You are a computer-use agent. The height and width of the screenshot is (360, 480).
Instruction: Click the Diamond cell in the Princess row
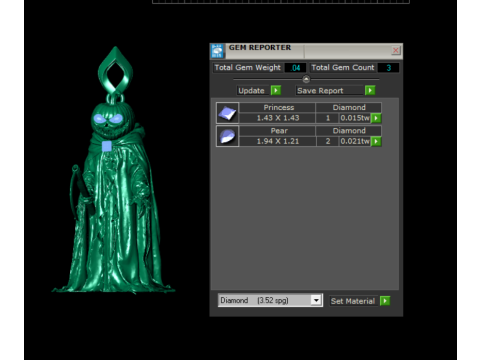coord(349,107)
